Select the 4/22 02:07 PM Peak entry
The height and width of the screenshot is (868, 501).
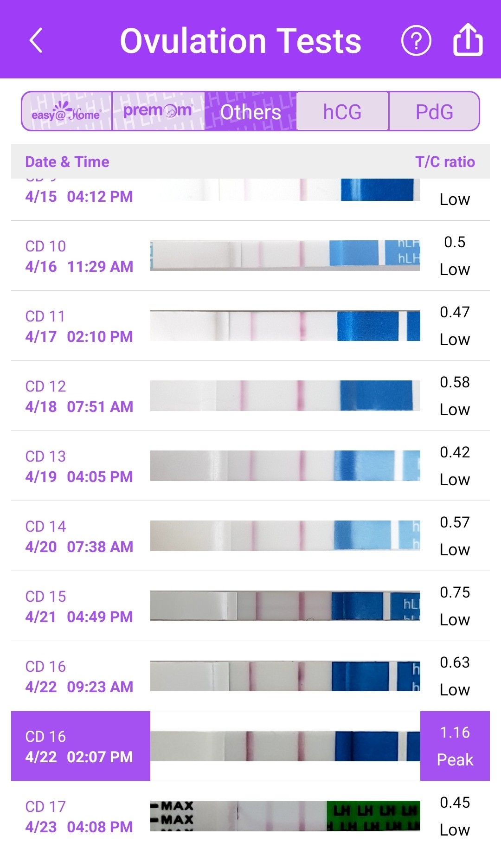[79, 746]
